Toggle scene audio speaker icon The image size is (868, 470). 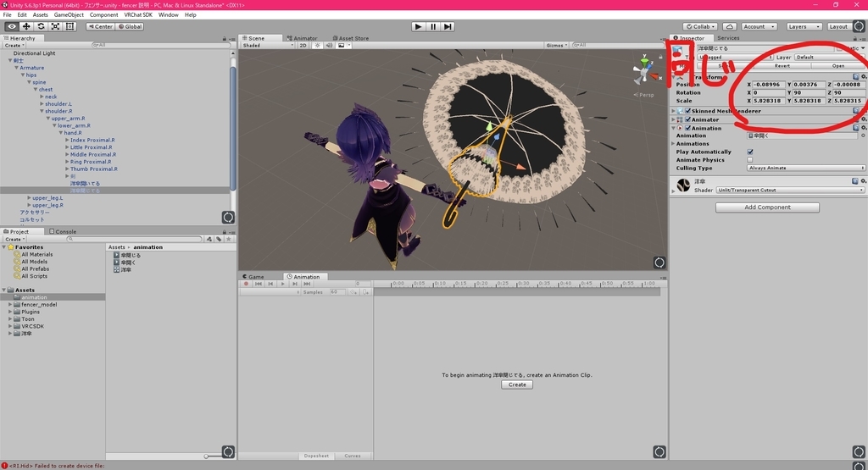(x=329, y=46)
